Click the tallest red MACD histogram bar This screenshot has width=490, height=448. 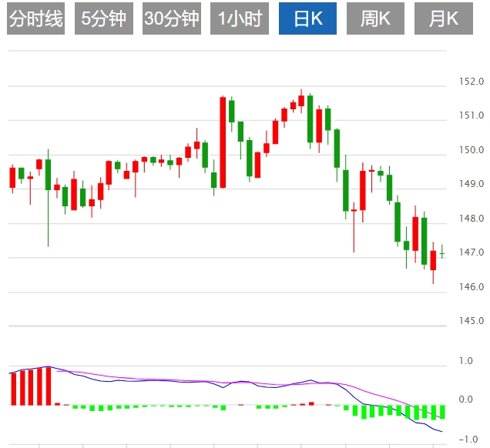click(48, 386)
